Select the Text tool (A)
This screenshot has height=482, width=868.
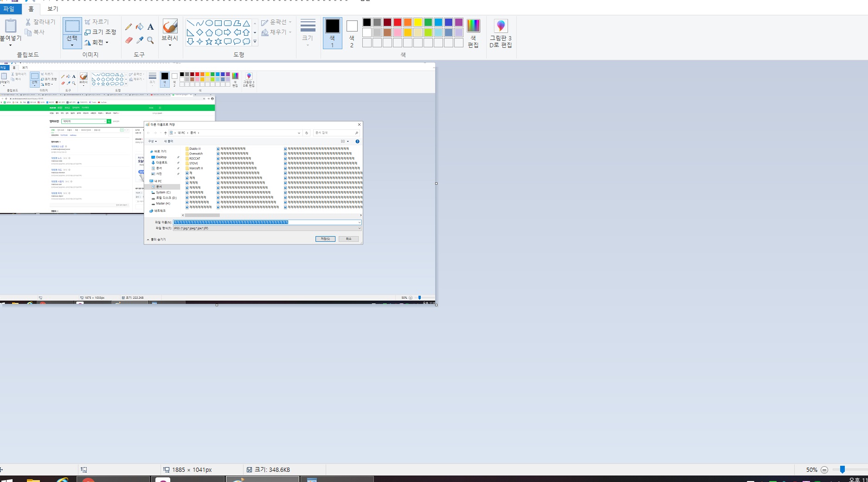coord(150,27)
